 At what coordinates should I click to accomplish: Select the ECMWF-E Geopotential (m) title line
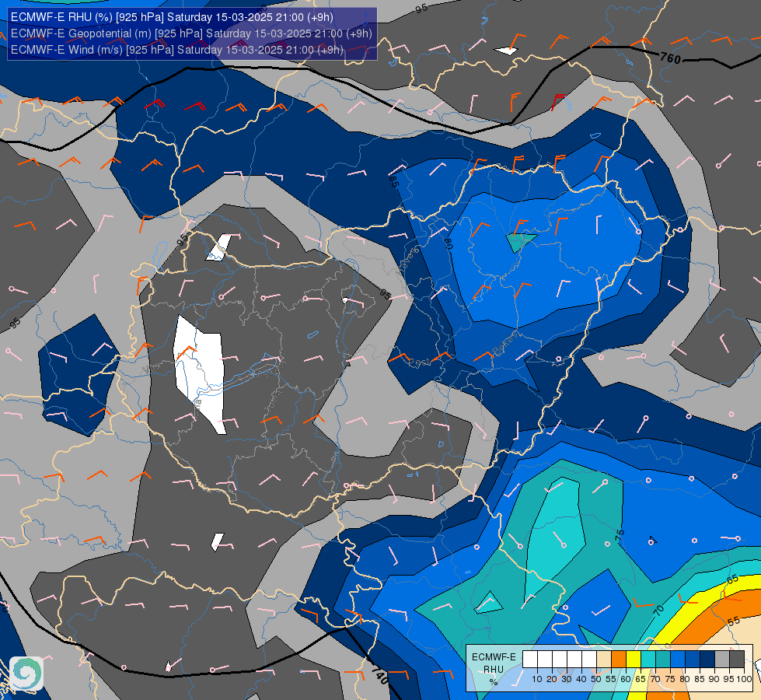191,33
